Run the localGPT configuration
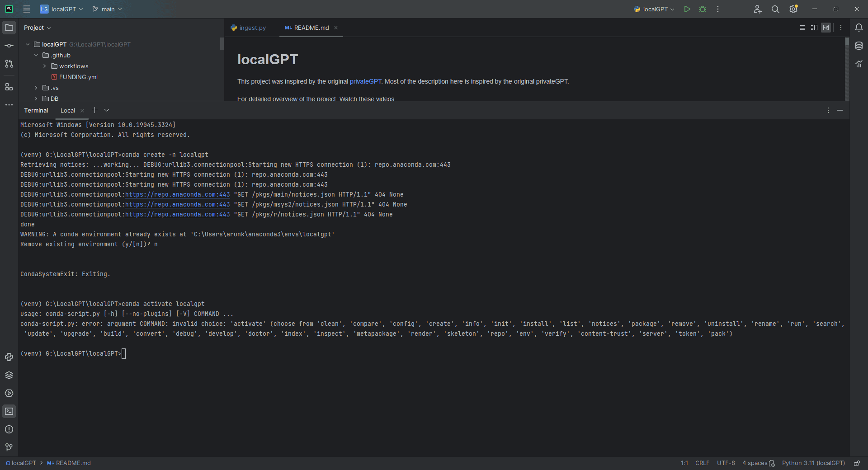The image size is (868, 470). (x=687, y=9)
